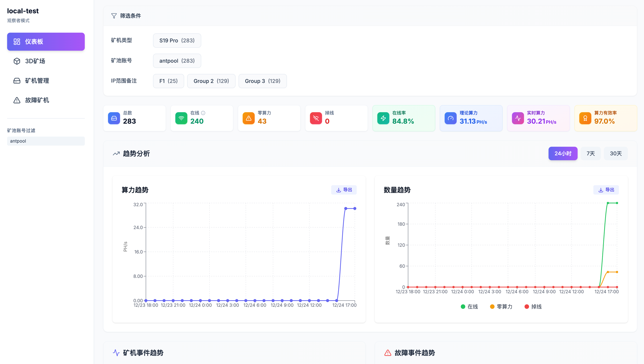
Task: Click the alert triangle icon beside 故障事件趋势
Action: pos(387,353)
